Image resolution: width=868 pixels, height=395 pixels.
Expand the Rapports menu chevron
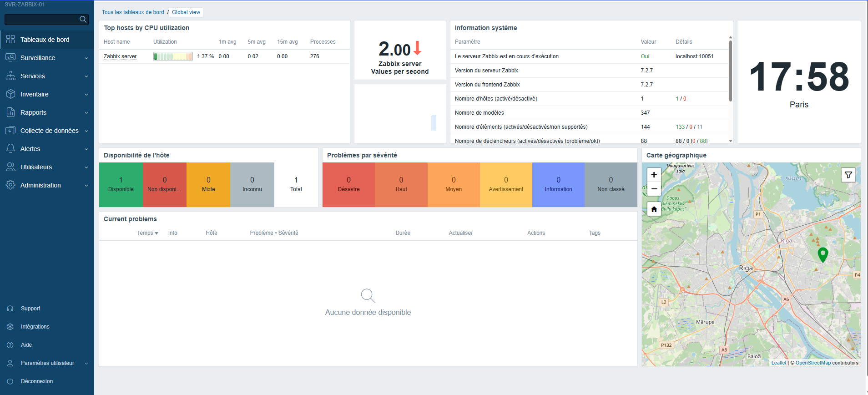point(86,113)
